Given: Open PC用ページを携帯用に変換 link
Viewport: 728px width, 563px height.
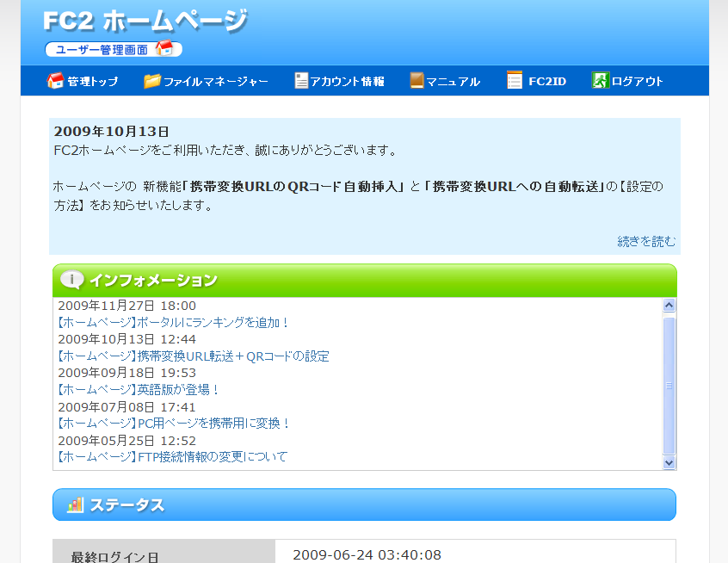Looking at the screenshot, I should (x=174, y=424).
